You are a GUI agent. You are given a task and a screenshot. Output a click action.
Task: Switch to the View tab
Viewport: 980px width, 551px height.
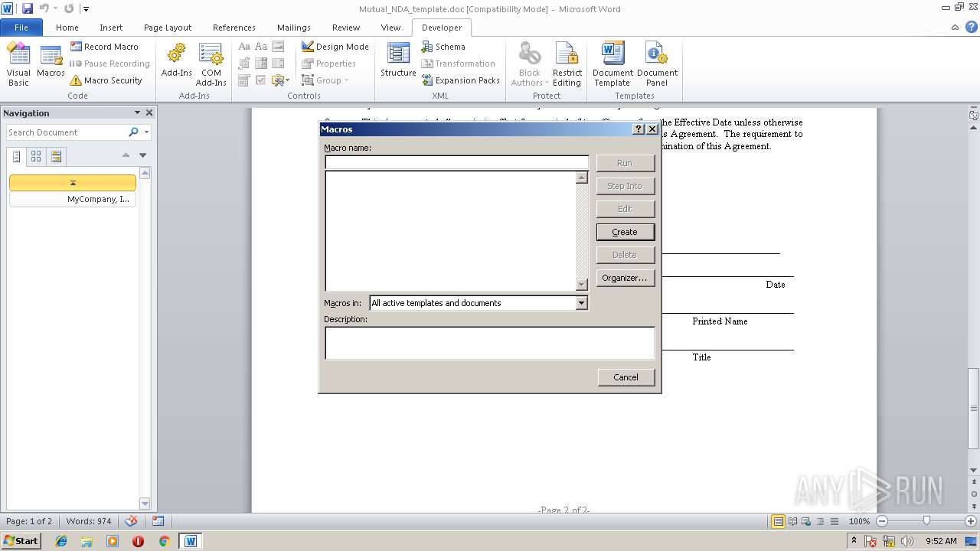tap(390, 28)
